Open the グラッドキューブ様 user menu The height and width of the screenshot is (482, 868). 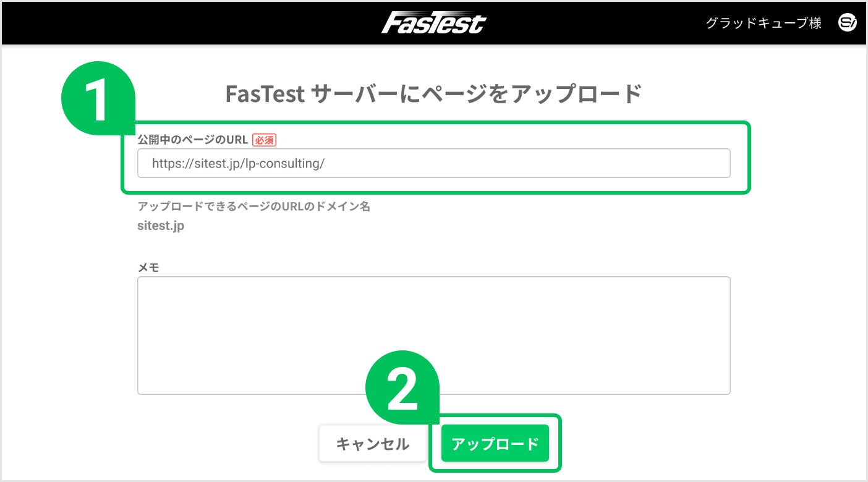(764, 23)
